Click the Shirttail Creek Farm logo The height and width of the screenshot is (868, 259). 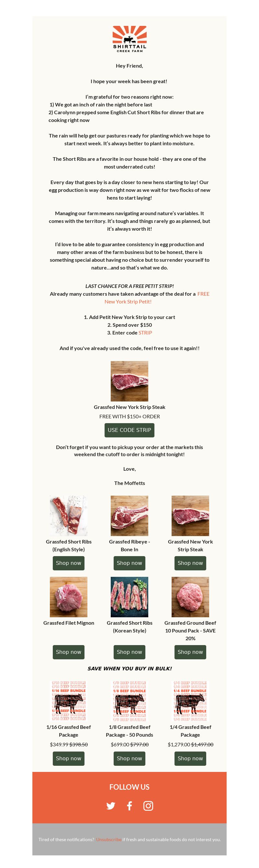[129, 39]
